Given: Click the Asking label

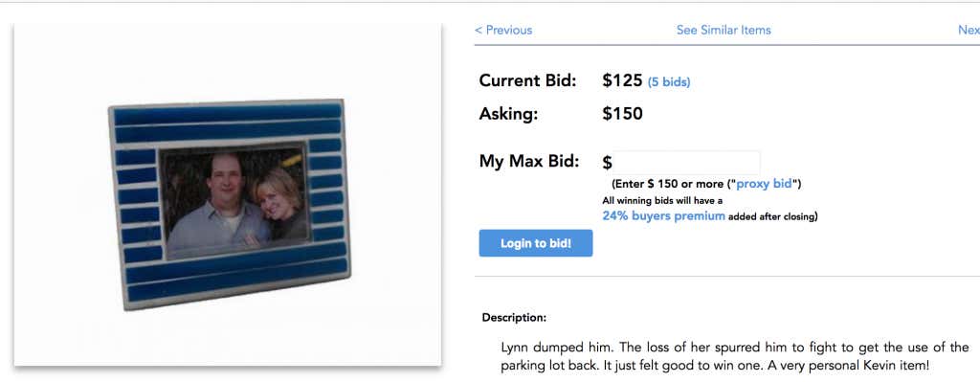Looking at the screenshot, I should tap(508, 115).
